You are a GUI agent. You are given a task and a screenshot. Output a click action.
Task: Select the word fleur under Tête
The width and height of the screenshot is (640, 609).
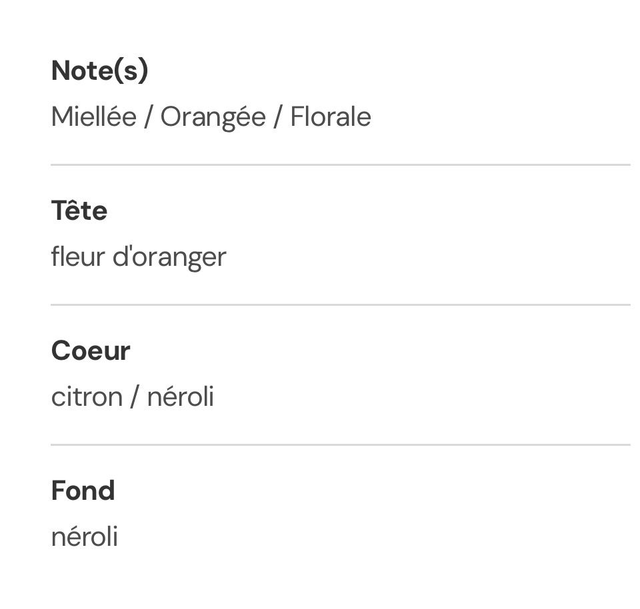[76, 257]
